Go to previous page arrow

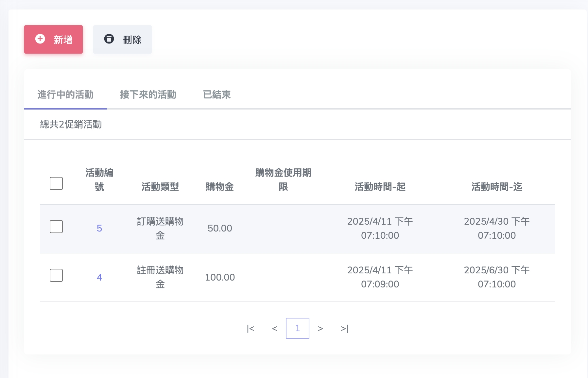[x=275, y=329]
